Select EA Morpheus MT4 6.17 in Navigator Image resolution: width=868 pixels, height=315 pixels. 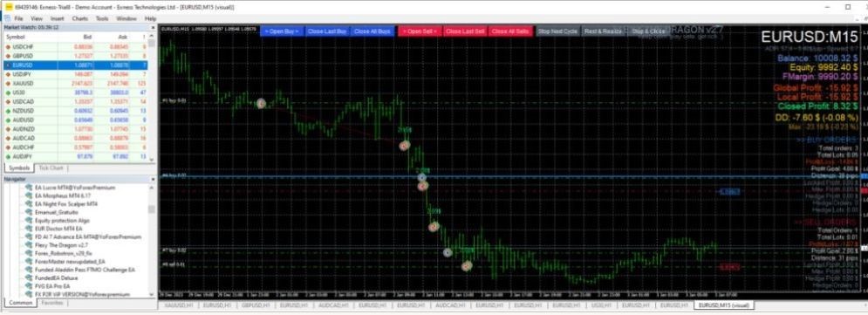(x=63, y=195)
